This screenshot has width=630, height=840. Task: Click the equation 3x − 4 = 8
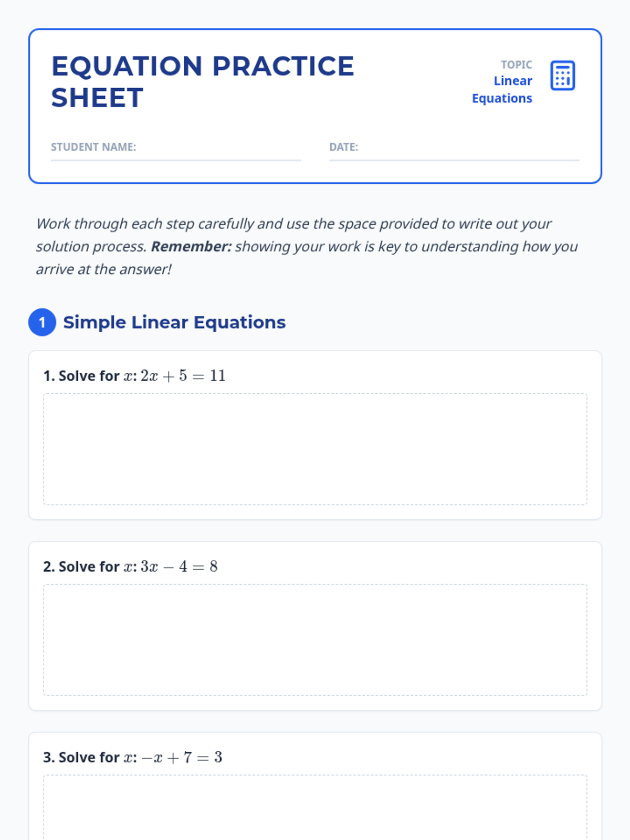point(179,566)
